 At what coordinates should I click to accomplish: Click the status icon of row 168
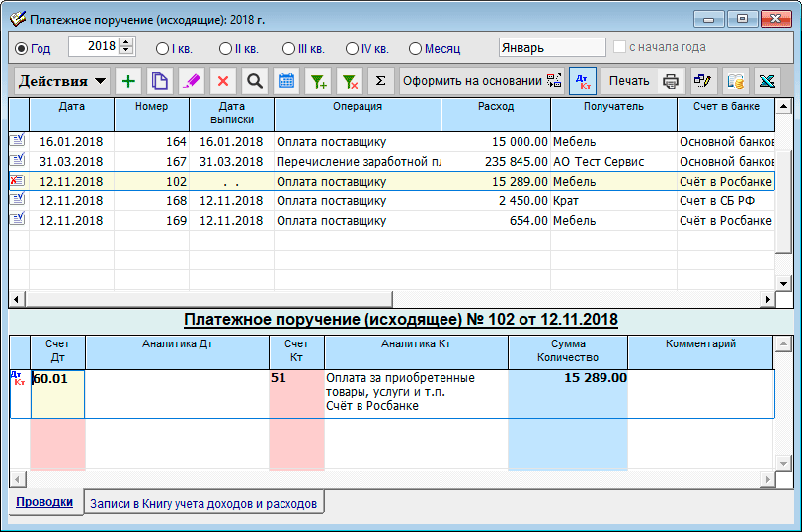pos(18,199)
